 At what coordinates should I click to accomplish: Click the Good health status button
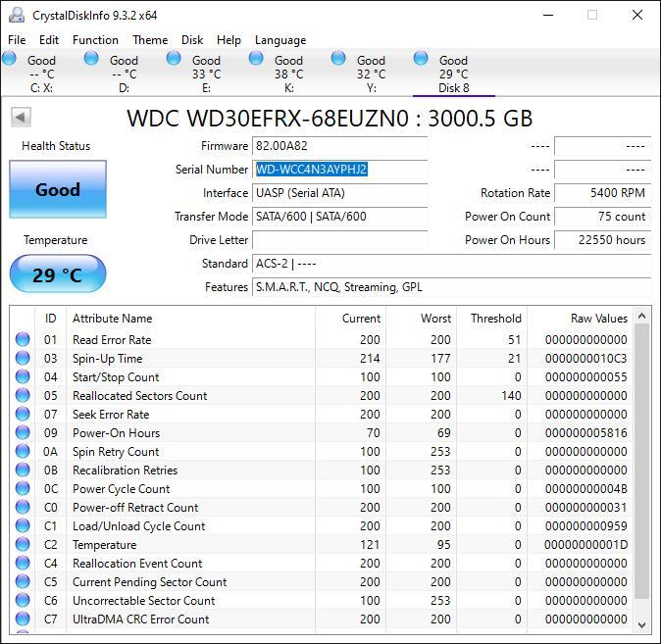(58, 189)
